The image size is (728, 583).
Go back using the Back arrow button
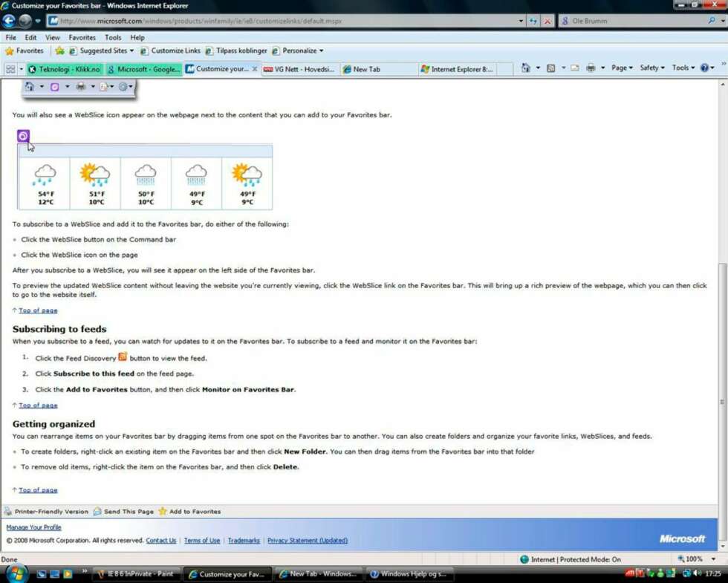coord(9,21)
